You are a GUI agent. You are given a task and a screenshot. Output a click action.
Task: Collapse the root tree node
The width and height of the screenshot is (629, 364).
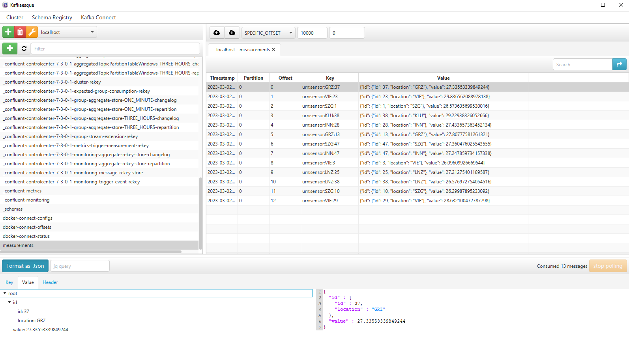click(x=5, y=293)
